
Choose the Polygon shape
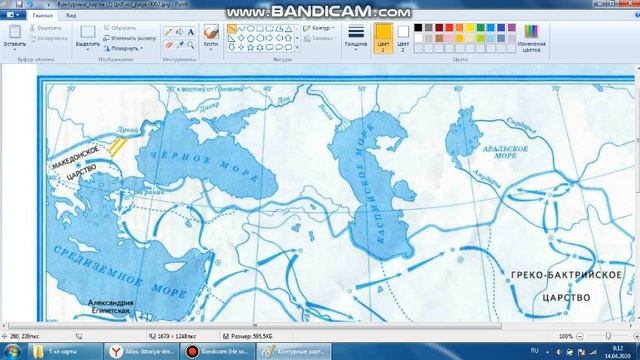[279, 29]
